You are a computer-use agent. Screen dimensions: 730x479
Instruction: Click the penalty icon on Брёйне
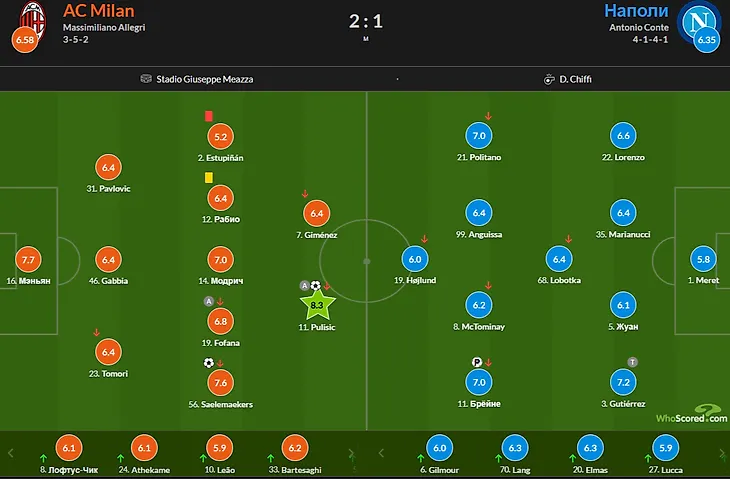click(x=476, y=362)
